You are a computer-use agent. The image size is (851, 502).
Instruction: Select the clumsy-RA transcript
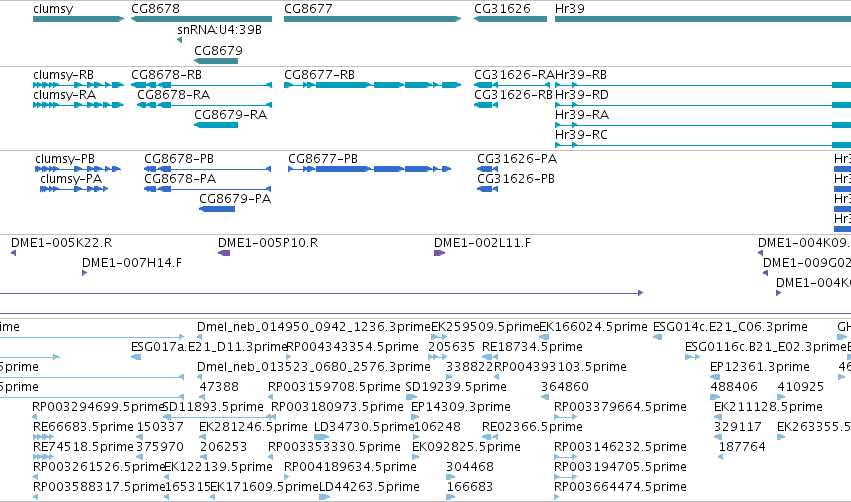click(78, 105)
